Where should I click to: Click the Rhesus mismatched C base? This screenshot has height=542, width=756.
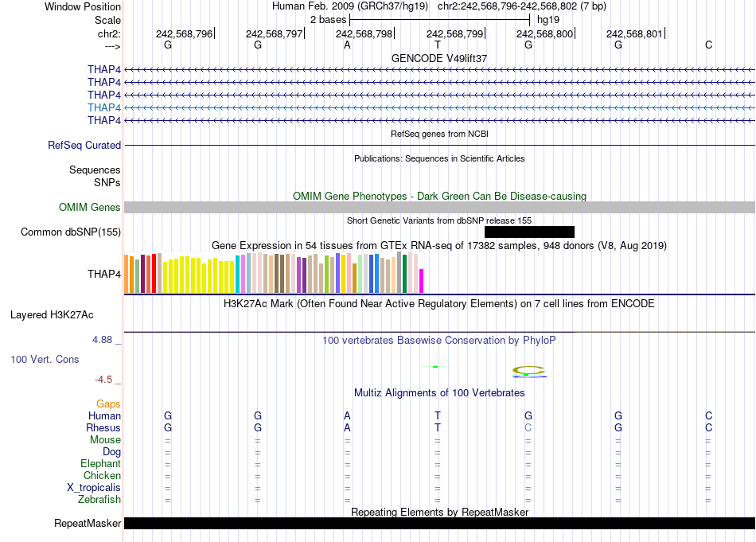(528, 427)
